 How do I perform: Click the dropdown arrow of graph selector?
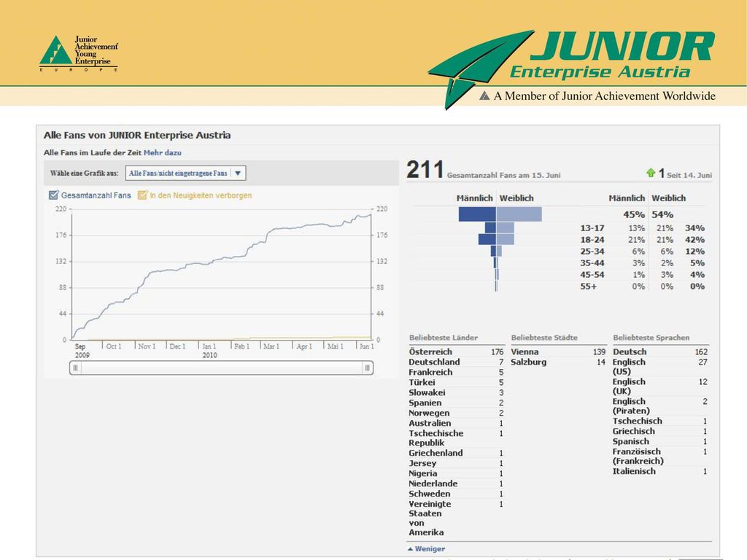pos(238,174)
